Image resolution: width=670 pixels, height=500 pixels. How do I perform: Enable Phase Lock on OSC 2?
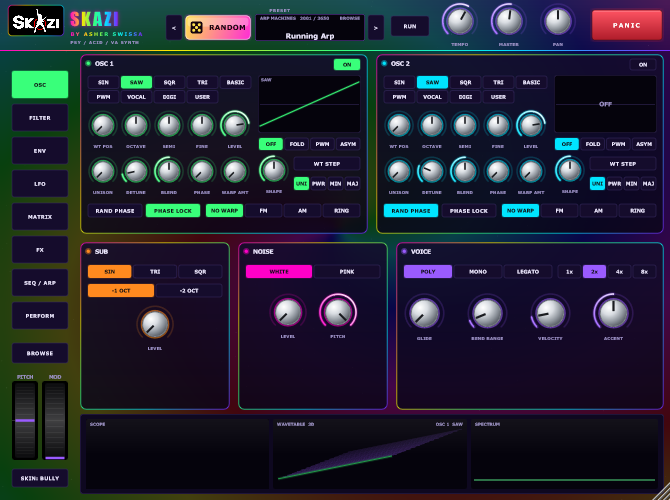click(469, 211)
